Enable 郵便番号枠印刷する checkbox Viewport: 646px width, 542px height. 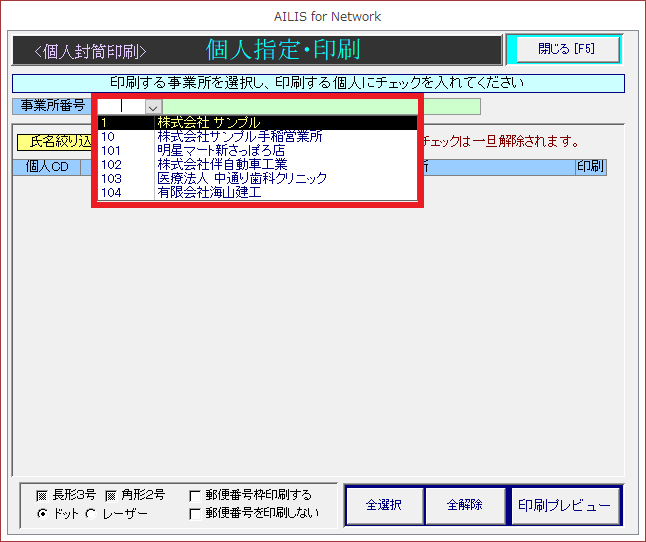[x=196, y=495]
